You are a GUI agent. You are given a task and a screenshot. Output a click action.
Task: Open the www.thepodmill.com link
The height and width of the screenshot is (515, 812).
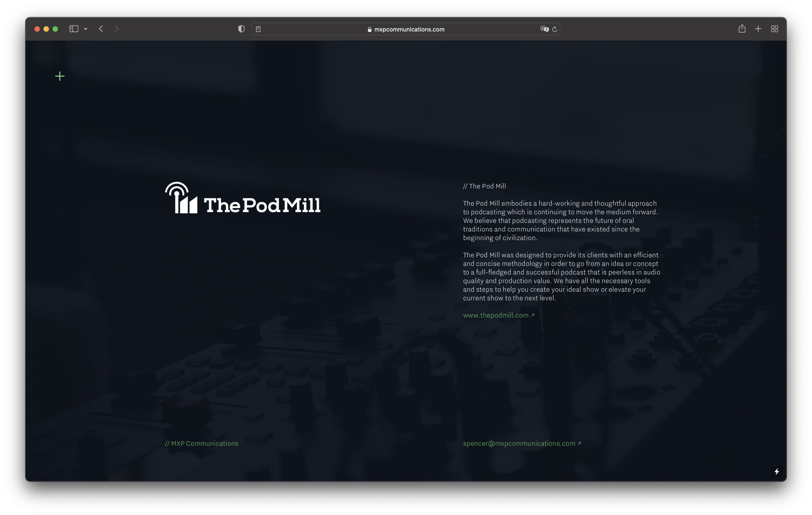click(499, 315)
